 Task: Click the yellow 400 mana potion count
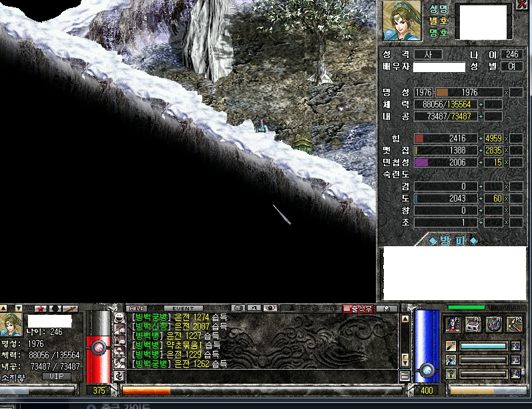point(427,390)
